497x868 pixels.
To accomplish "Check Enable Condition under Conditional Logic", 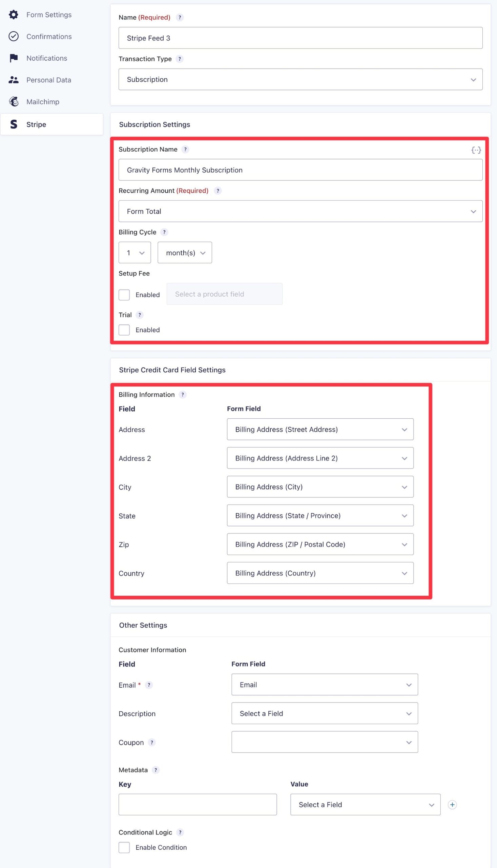I will [x=124, y=848].
